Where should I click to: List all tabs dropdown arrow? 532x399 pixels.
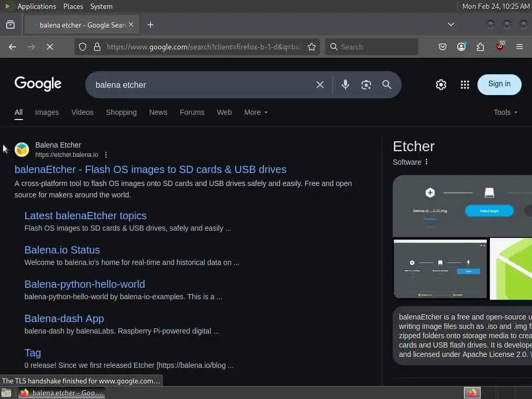tap(451, 24)
